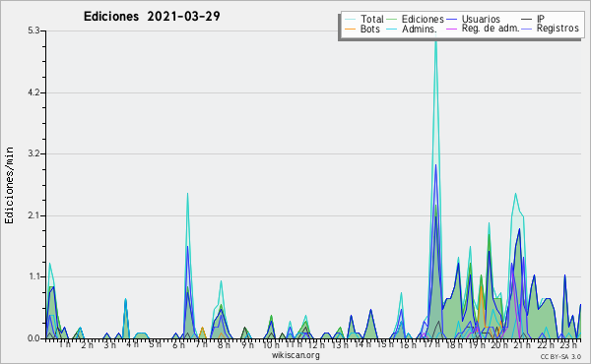Click the 18 h x-axis label
This screenshot has width=591, height=364.
pyautogui.click(x=454, y=345)
